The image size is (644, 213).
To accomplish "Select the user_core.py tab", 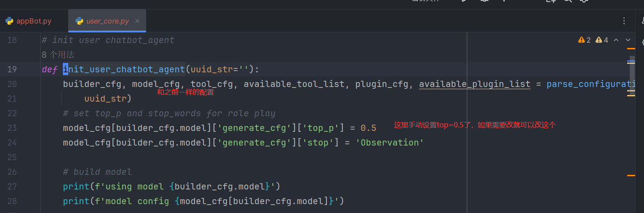I will click(x=107, y=21).
